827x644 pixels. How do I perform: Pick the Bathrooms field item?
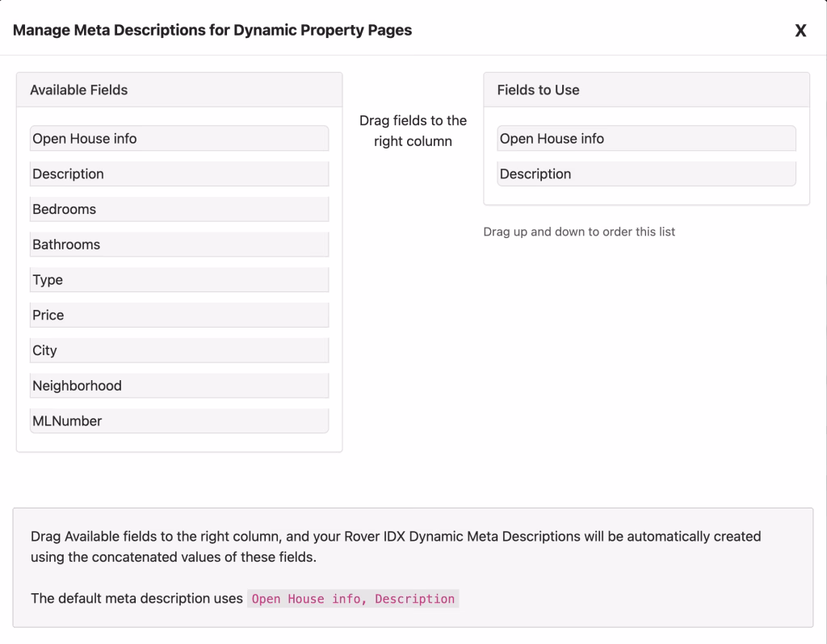tap(179, 245)
